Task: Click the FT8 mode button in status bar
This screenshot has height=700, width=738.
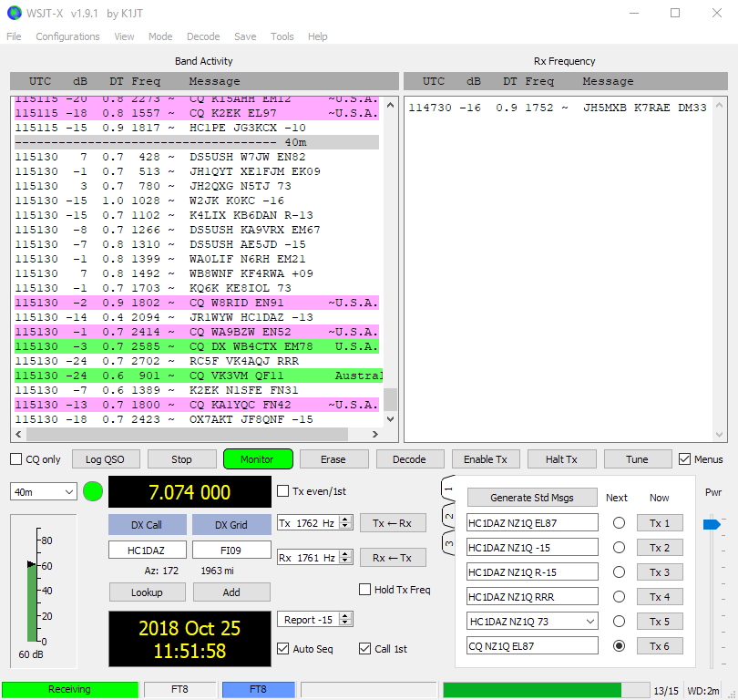Action: (x=259, y=690)
